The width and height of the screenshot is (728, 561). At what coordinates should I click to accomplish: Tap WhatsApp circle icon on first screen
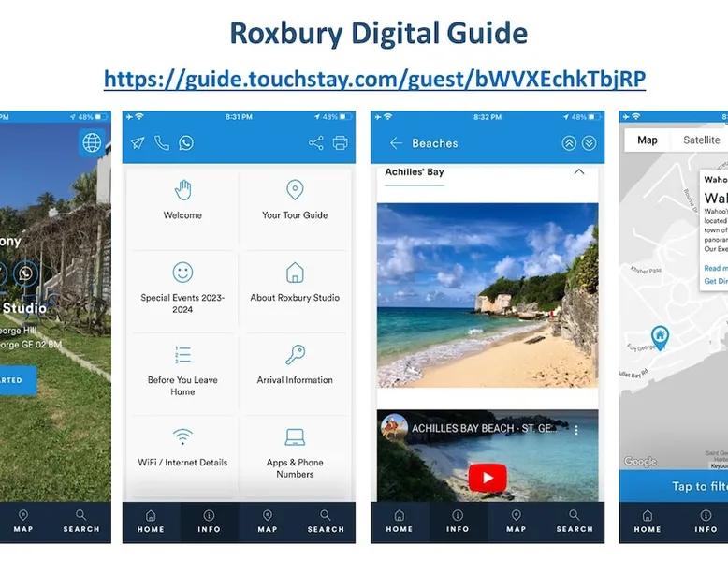[25, 273]
